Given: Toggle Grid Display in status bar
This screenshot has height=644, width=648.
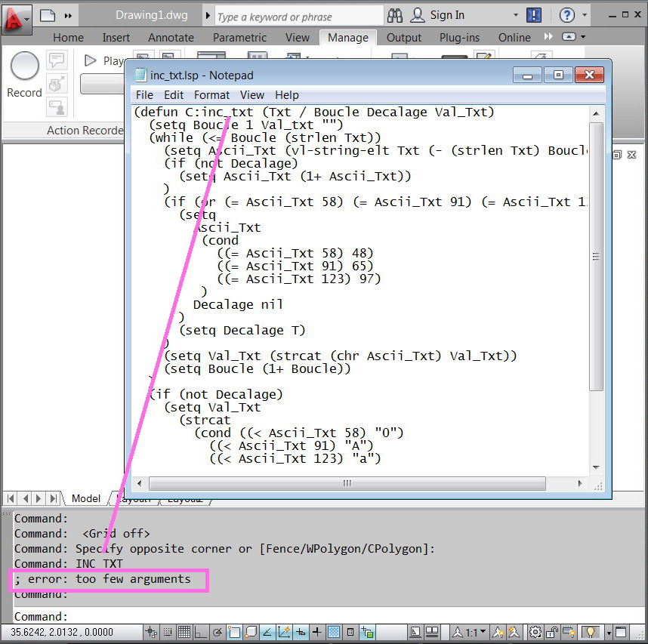Looking at the screenshot, I should tap(184, 633).
